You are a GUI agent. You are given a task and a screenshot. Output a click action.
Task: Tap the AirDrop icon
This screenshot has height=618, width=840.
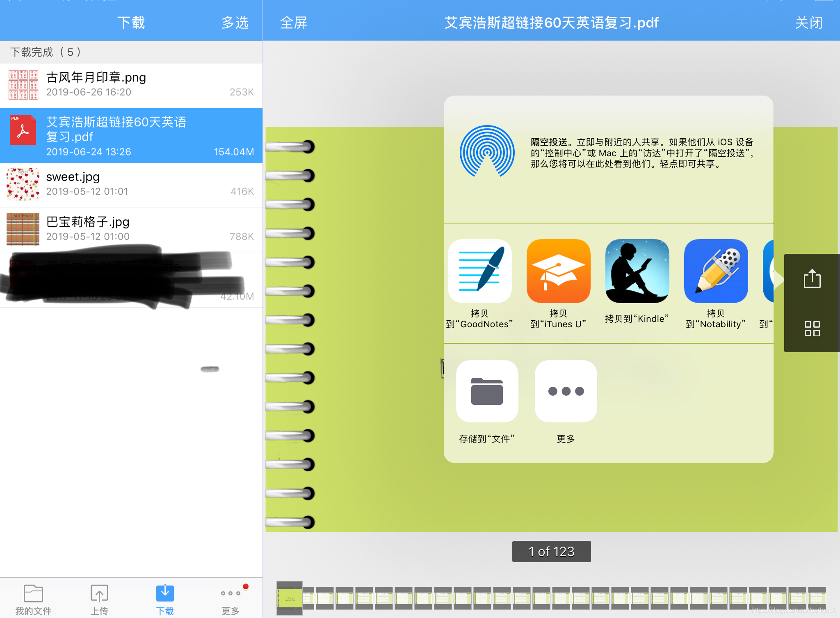pyautogui.click(x=487, y=152)
